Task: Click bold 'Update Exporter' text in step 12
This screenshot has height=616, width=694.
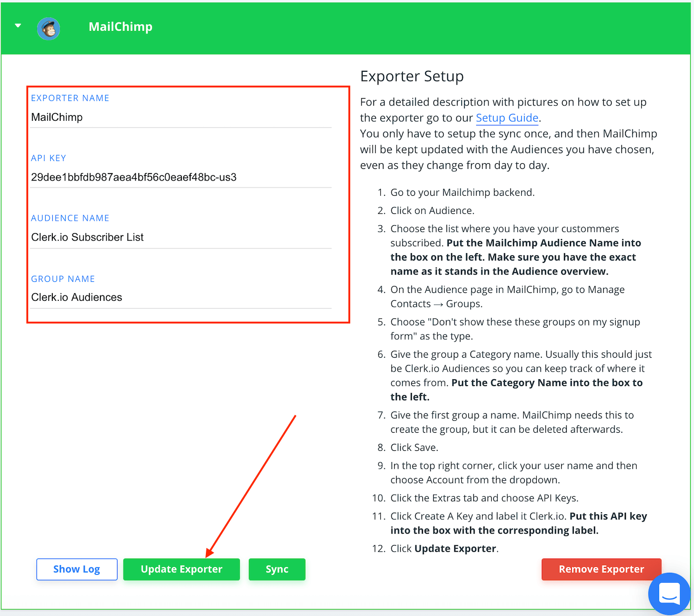Action: (455, 549)
